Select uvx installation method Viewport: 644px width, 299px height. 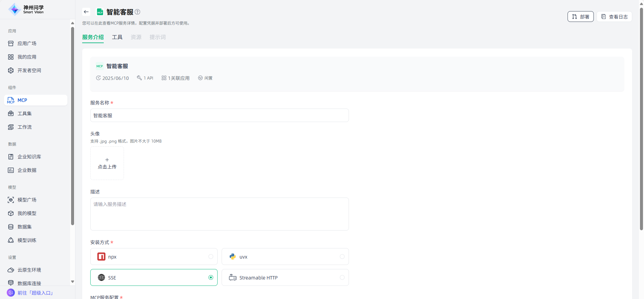point(285,257)
